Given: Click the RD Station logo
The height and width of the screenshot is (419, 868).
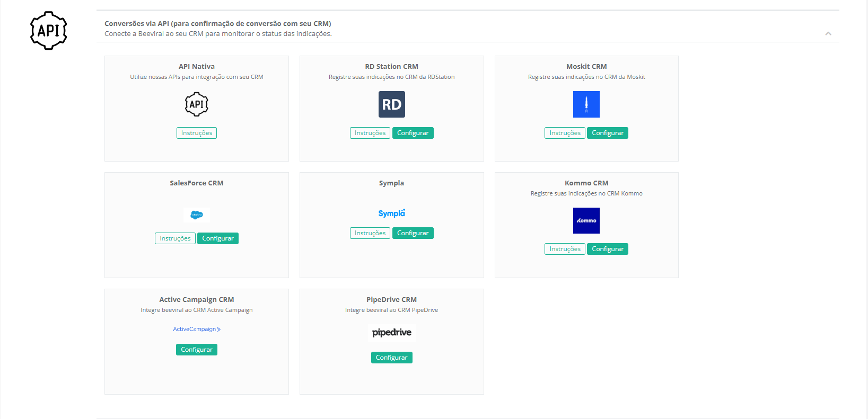Looking at the screenshot, I should click(392, 104).
